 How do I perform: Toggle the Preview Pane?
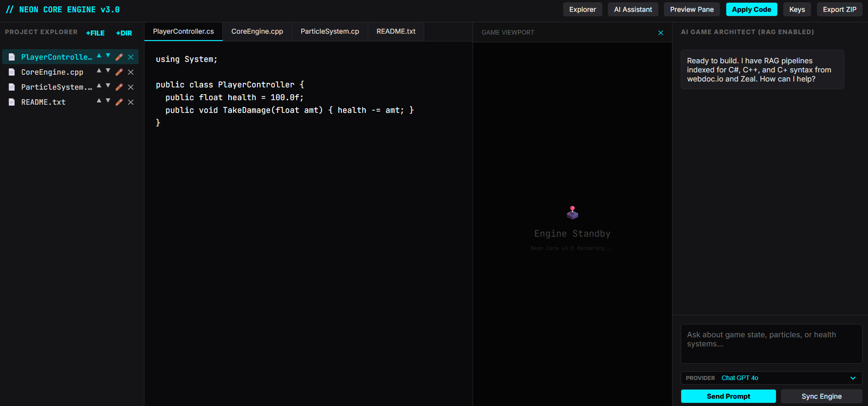pyautogui.click(x=692, y=10)
